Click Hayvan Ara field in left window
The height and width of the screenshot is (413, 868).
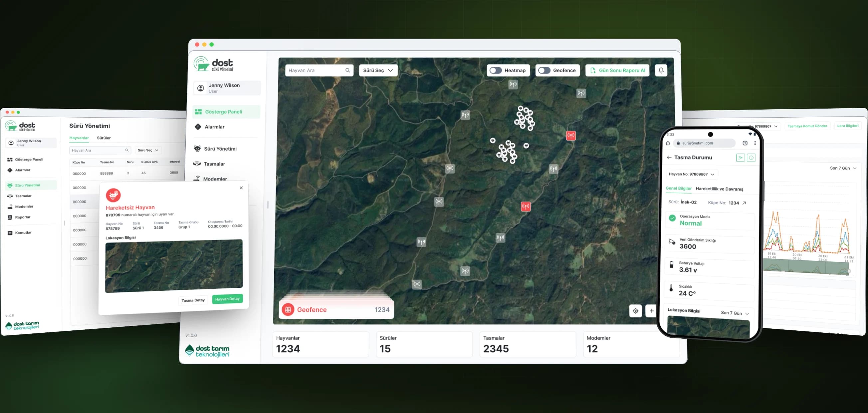tap(100, 150)
